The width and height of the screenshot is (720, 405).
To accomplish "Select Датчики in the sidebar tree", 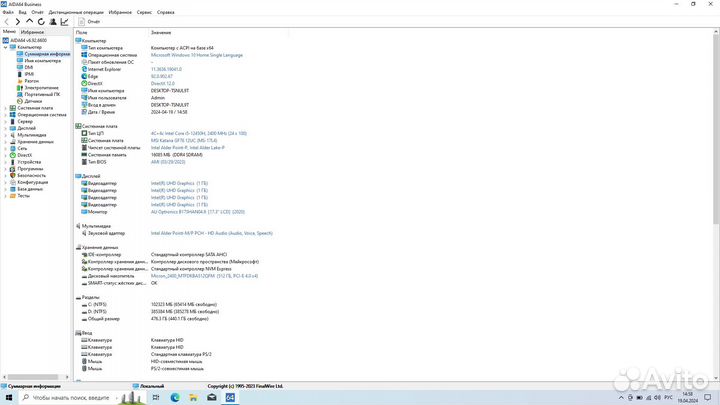I will click(33, 101).
